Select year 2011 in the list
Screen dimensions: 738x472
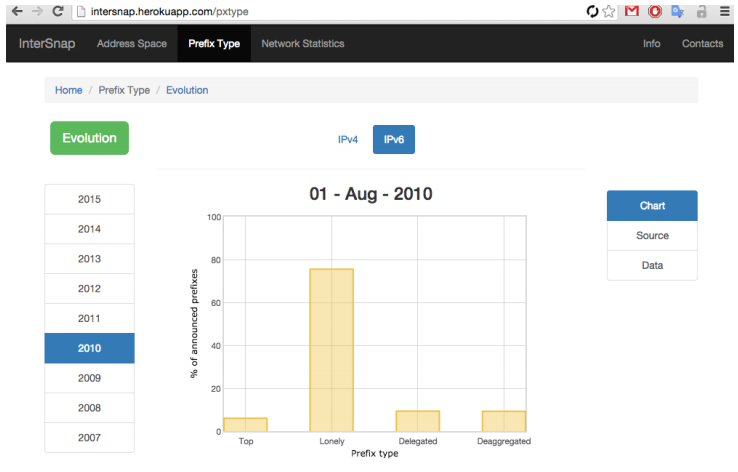89,319
